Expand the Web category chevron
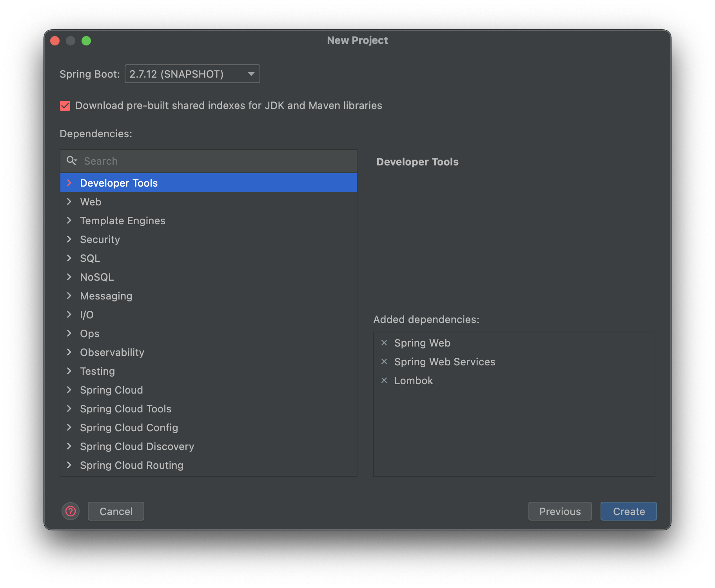Screen dimensions: 715x588 69,201
